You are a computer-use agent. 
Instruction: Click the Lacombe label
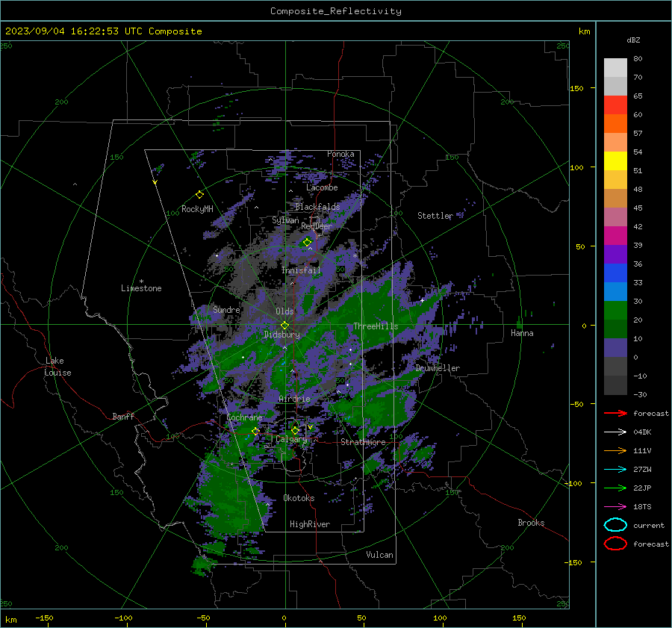322,187
